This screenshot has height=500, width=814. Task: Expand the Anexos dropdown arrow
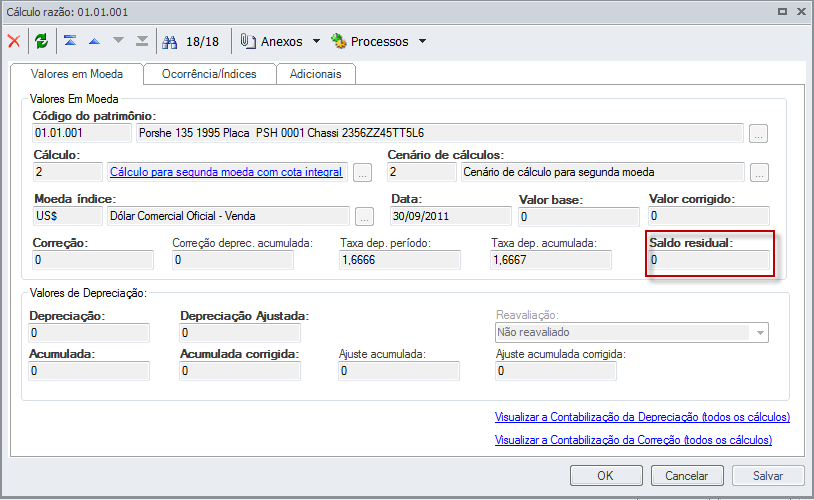point(316,41)
